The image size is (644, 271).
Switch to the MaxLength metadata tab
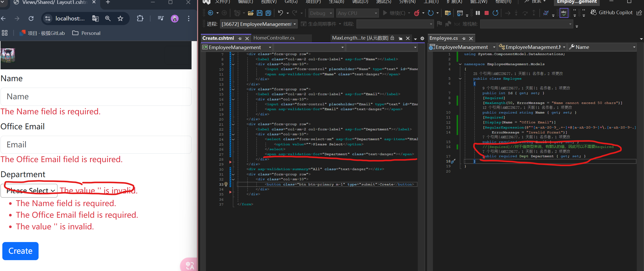tap(360, 38)
